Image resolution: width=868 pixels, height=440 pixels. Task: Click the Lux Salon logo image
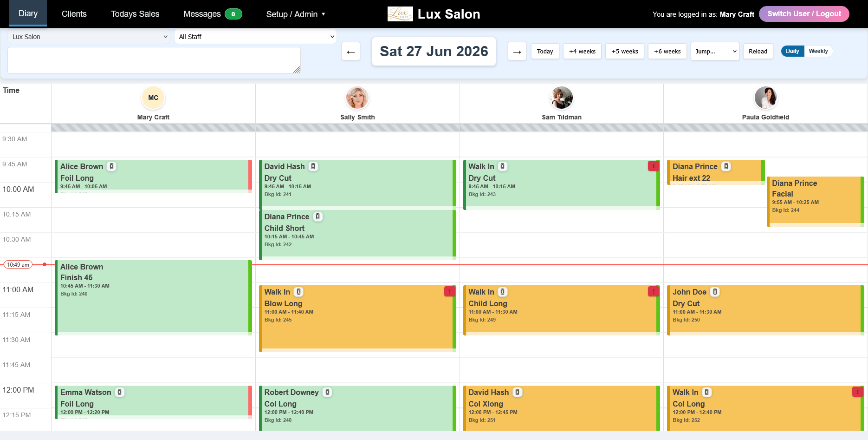(400, 14)
